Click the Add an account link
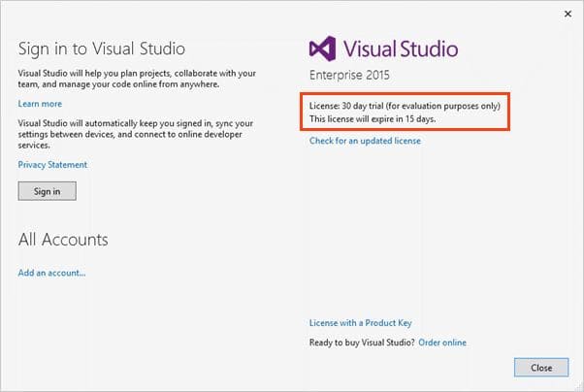 [51, 273]
